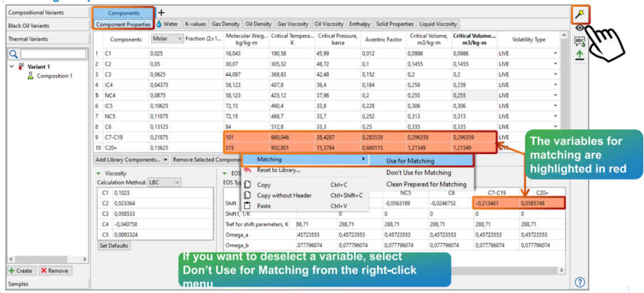Screen dimensions: 644x293
Task: Open the K-values tab
Action: click(x=195, y=24)
